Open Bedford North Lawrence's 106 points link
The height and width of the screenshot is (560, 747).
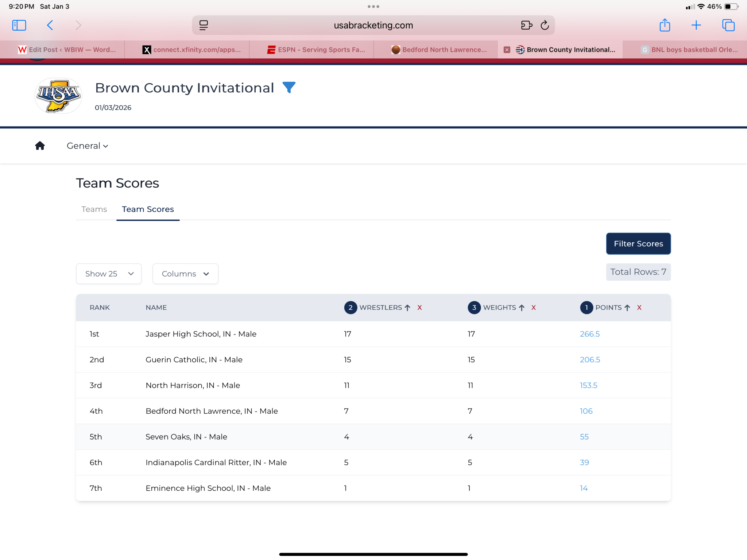tap(586, 411)
